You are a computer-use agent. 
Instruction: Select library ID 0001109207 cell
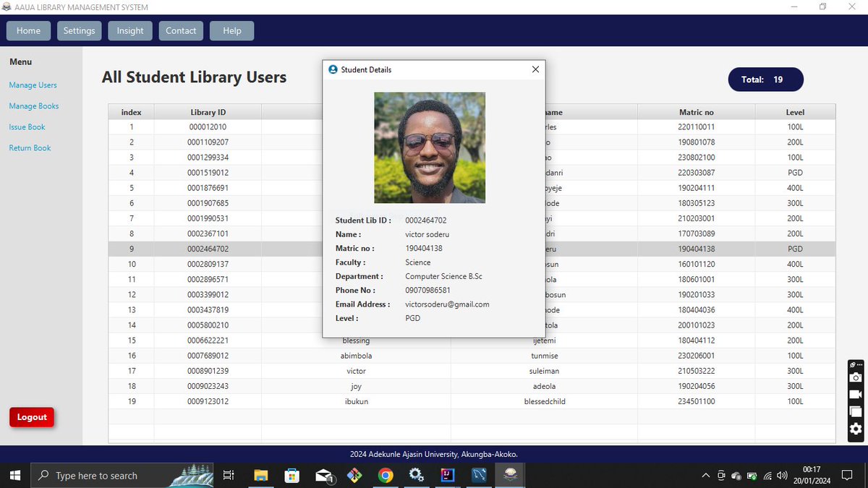click(208, 142)
